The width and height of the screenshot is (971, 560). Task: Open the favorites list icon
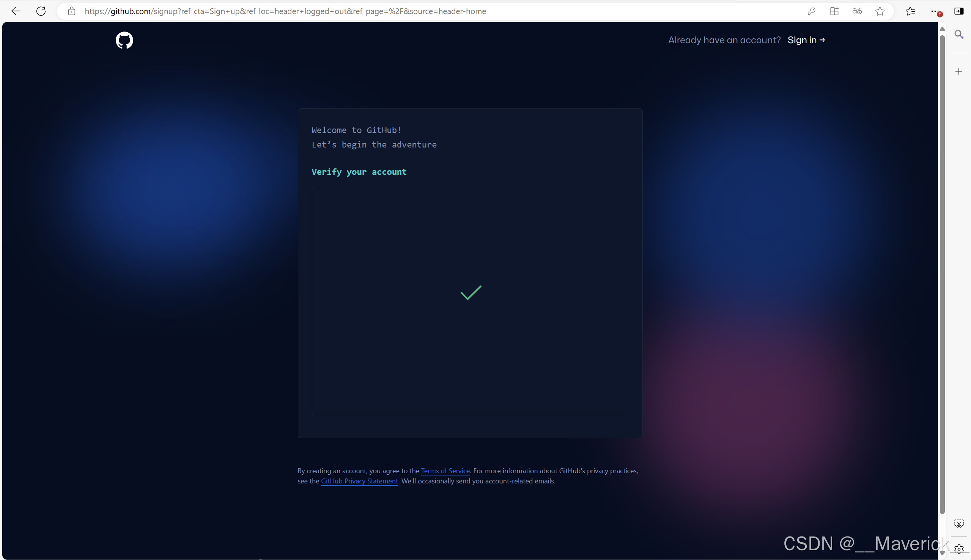(910, 11)
